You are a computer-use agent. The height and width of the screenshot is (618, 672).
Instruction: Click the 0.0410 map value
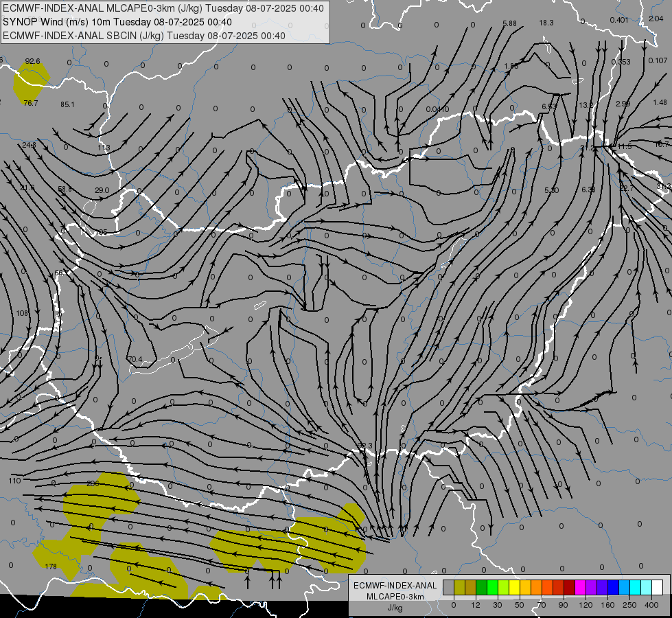pyautogui.click(x=437, y=109)
